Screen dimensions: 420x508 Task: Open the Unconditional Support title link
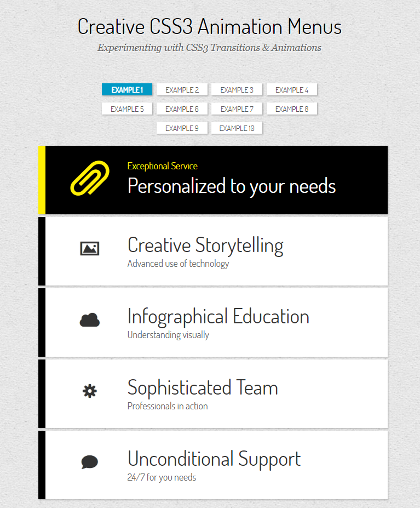point(214,459)
